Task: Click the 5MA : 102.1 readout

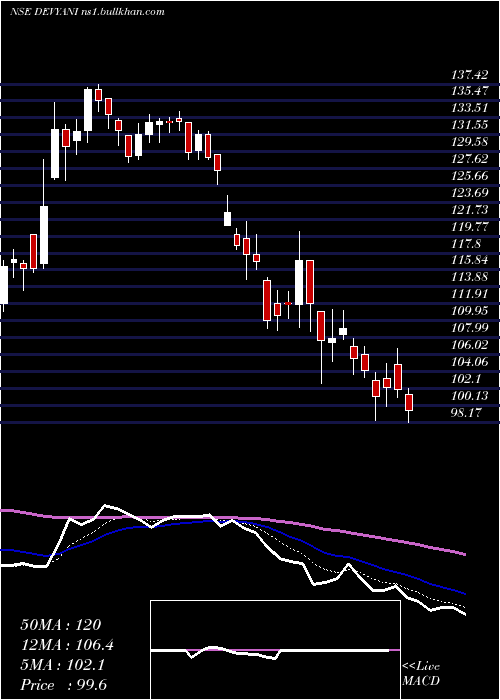Action: click(x=62, y=665)
